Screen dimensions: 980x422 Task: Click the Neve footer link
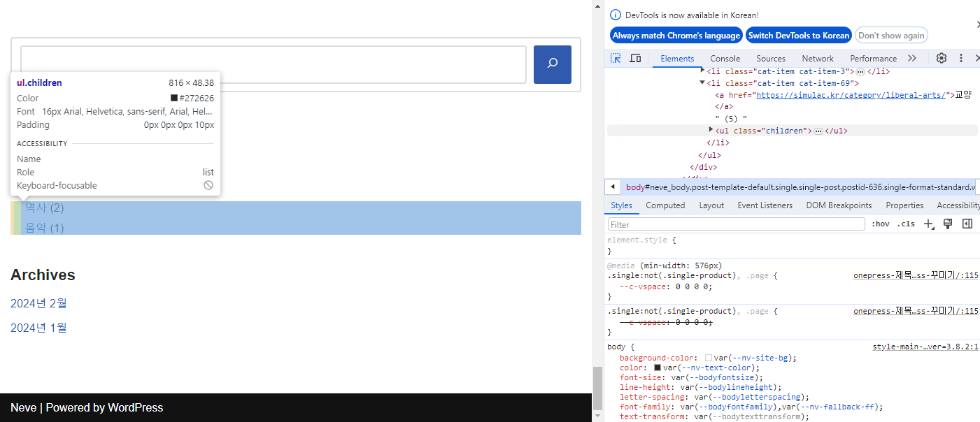coord(24,408)
